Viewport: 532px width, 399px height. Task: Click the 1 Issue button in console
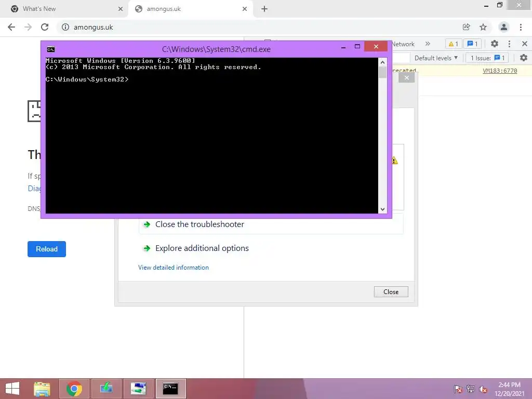point(487,58)
